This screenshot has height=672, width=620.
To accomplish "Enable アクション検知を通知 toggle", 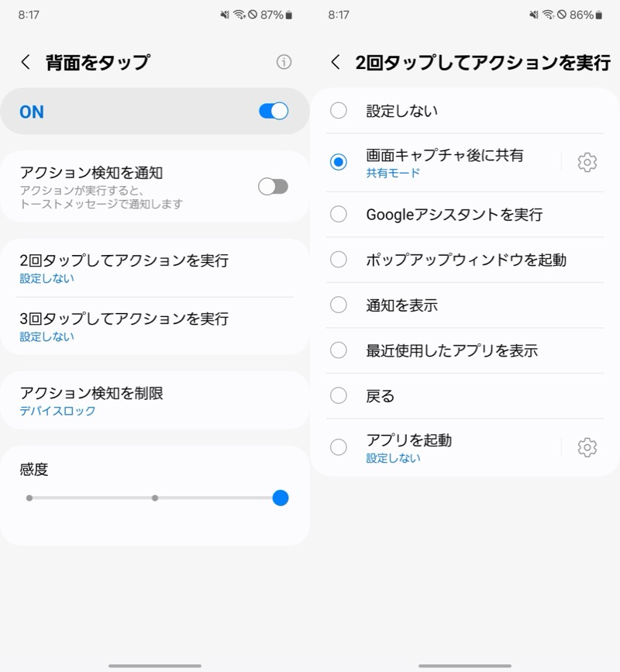I will (x=273, y=186).
